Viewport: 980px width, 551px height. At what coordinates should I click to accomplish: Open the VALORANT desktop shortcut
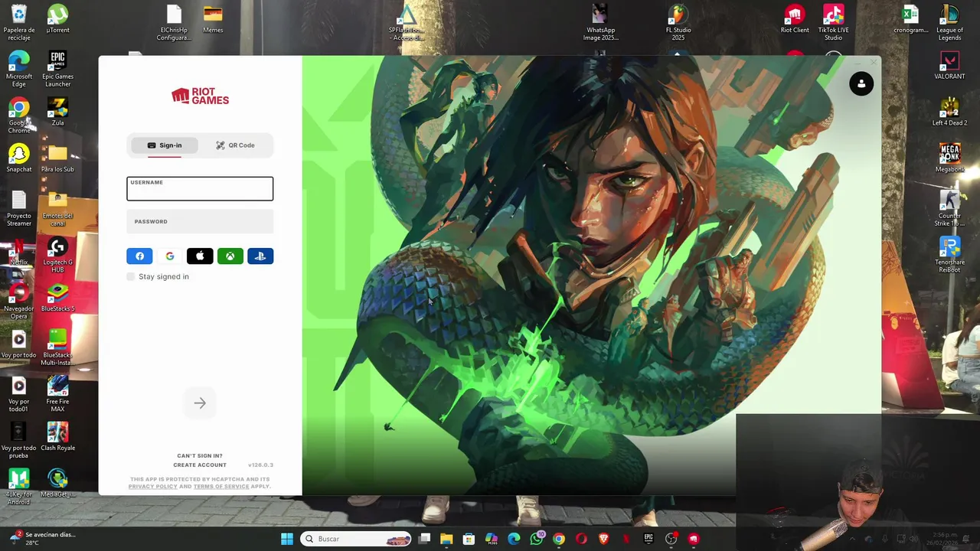(x=949, y=66)
